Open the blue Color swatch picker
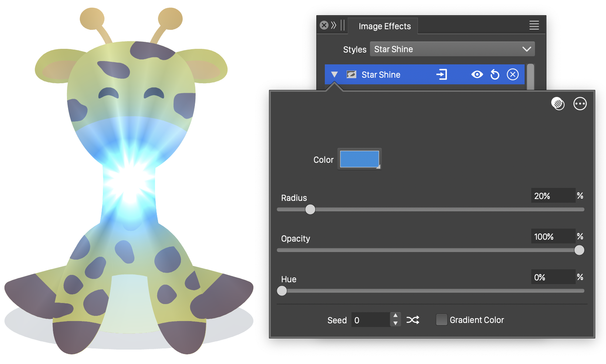Viewport: 606px width, 364px height. 359,159
